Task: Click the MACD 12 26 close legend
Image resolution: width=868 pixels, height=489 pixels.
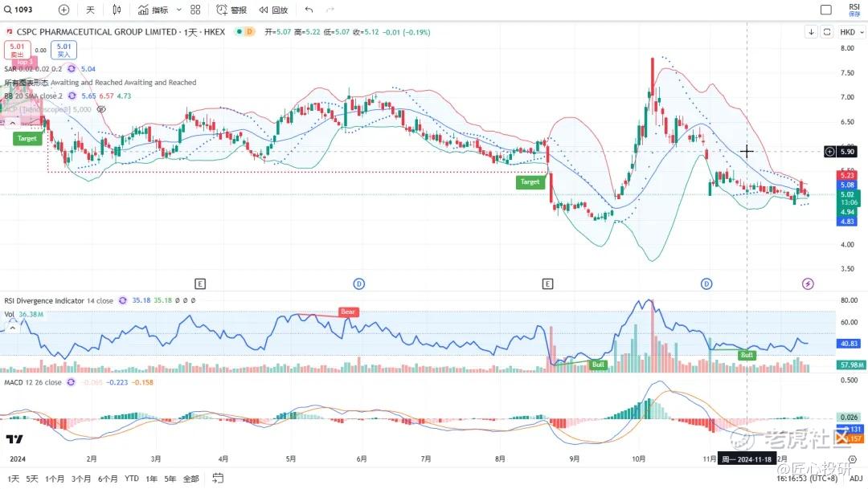Action: [33, 382]
